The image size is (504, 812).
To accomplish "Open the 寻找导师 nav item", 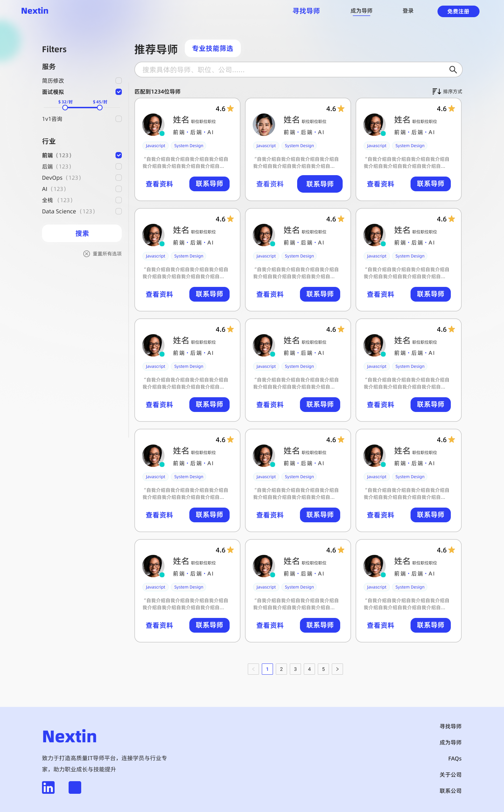I will pyautogui.click(x=306, y=11).
